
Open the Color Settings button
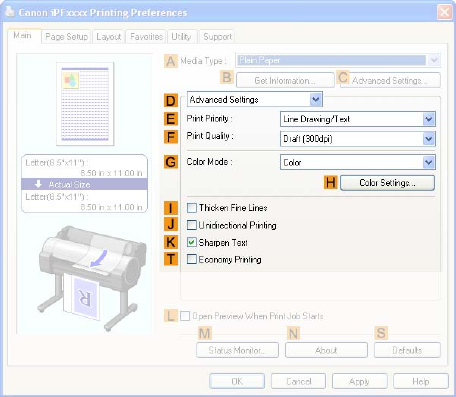387,183
